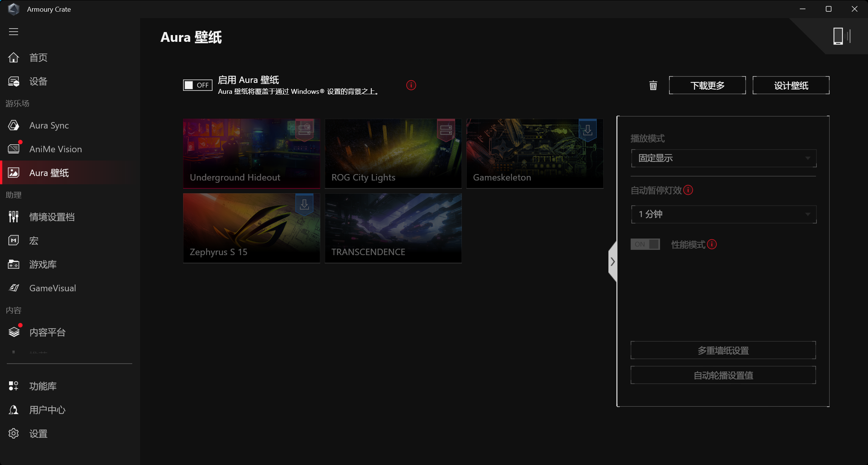
Task: Click 自动轮播设置值 button
Action: (x=723, y=375)
